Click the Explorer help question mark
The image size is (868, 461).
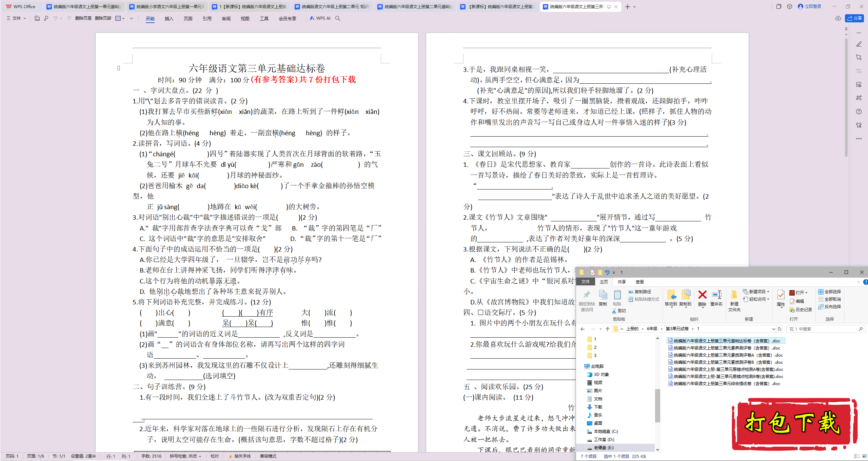click(865, 282)
